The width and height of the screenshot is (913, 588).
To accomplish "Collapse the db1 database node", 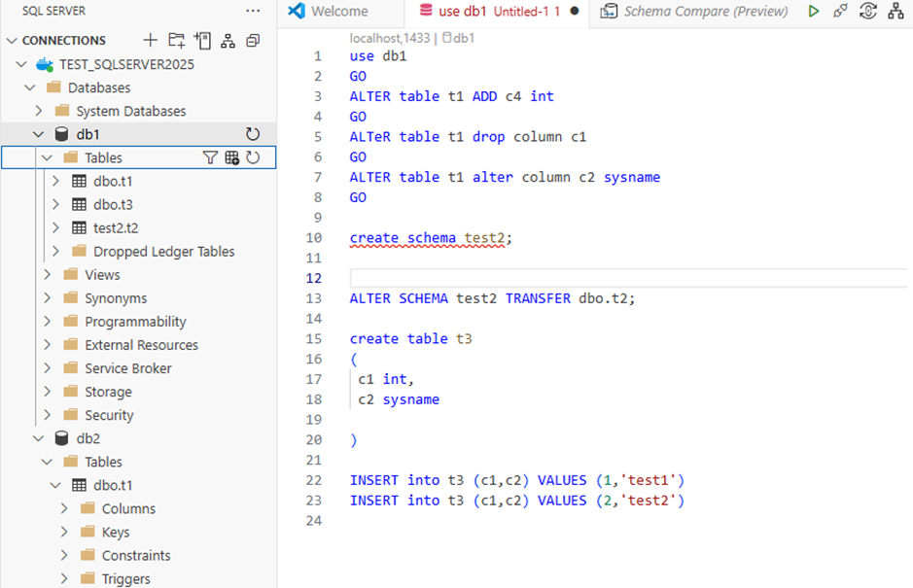I will (x=39, y=134).
